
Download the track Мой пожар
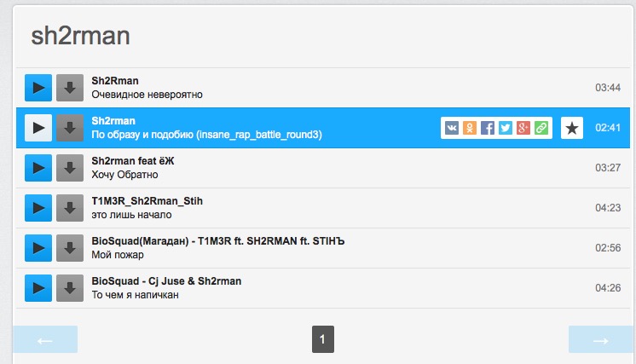pos(70,248)
